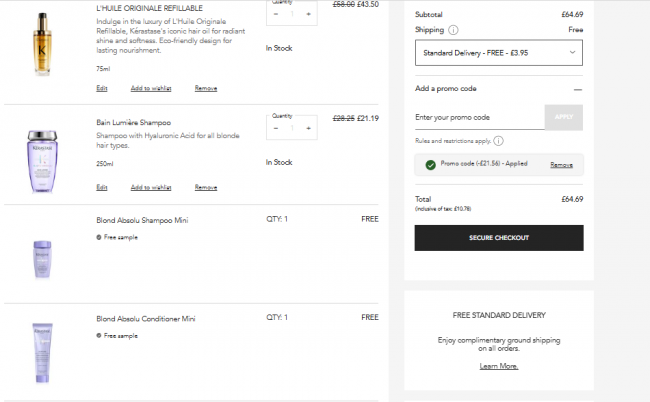Decrease quantity of Bain Lumière Shampoo
This screenshot has width=650, height=402.
click(x=276, y=127)
